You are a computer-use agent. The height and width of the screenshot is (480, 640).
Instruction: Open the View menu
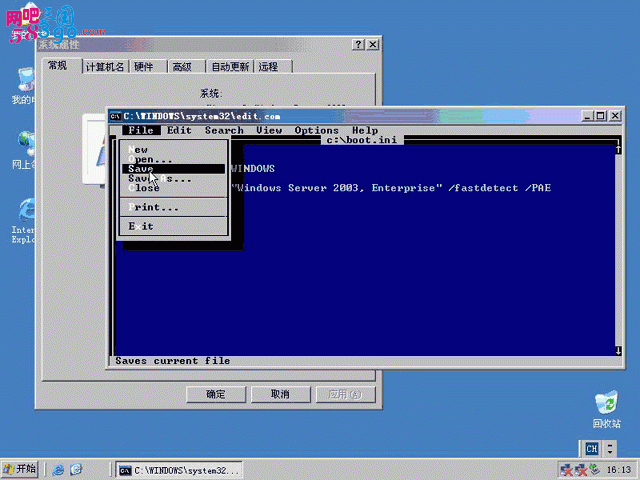[x=269, y=130]
